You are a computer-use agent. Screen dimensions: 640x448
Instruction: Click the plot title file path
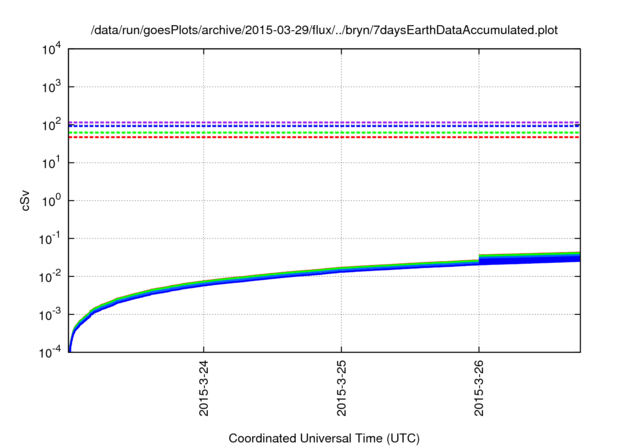324,30
